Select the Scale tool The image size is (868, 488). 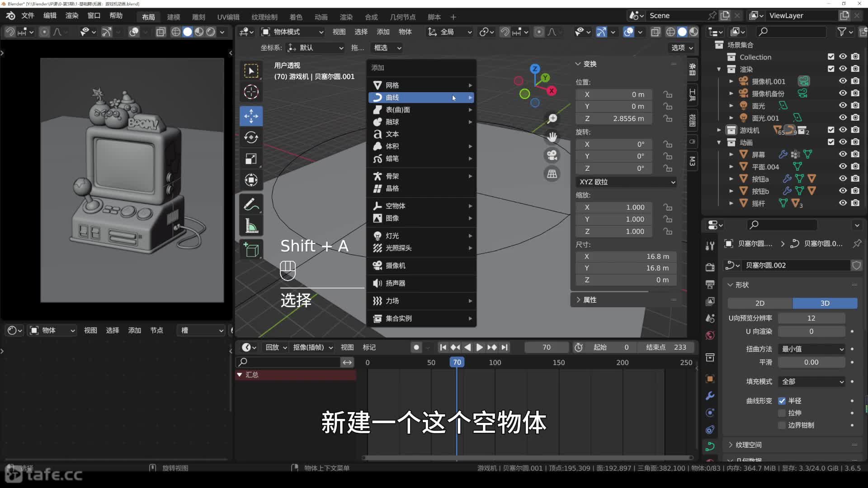(251, 159)
